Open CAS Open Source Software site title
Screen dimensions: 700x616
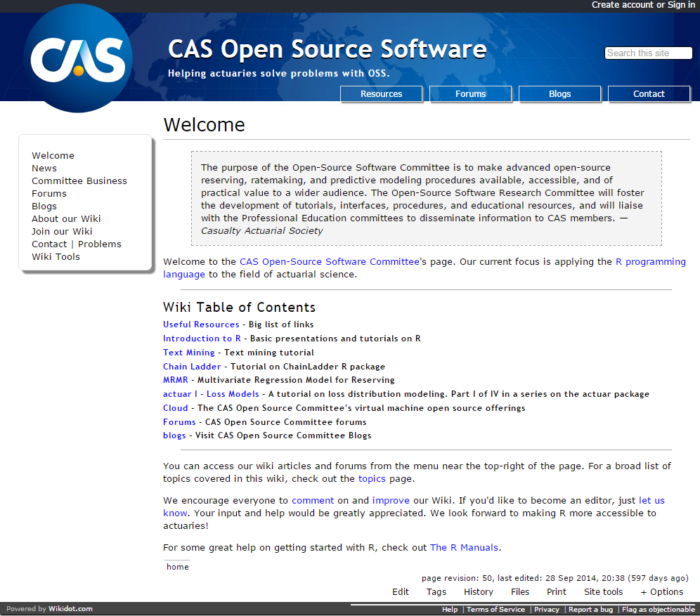[328, 49]
